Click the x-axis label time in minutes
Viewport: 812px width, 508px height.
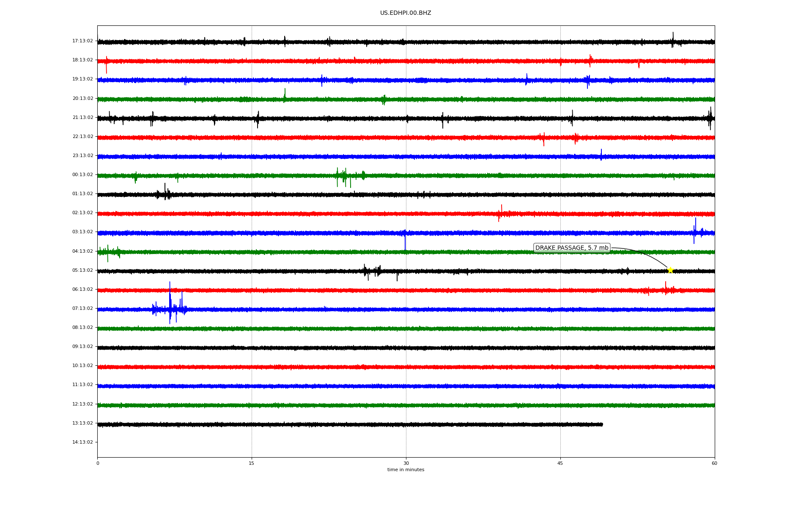406,470
